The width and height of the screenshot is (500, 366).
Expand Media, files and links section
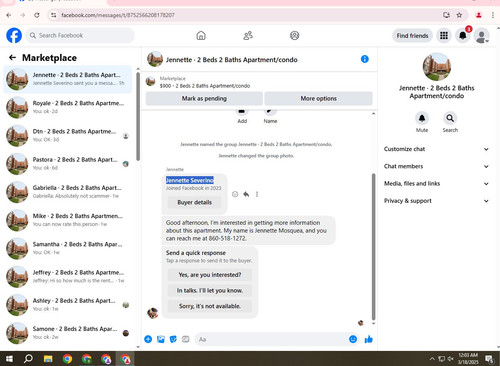(436, 184)
